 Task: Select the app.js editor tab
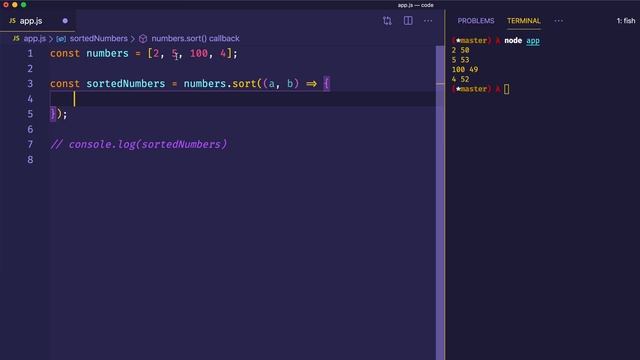coord(38,21)
